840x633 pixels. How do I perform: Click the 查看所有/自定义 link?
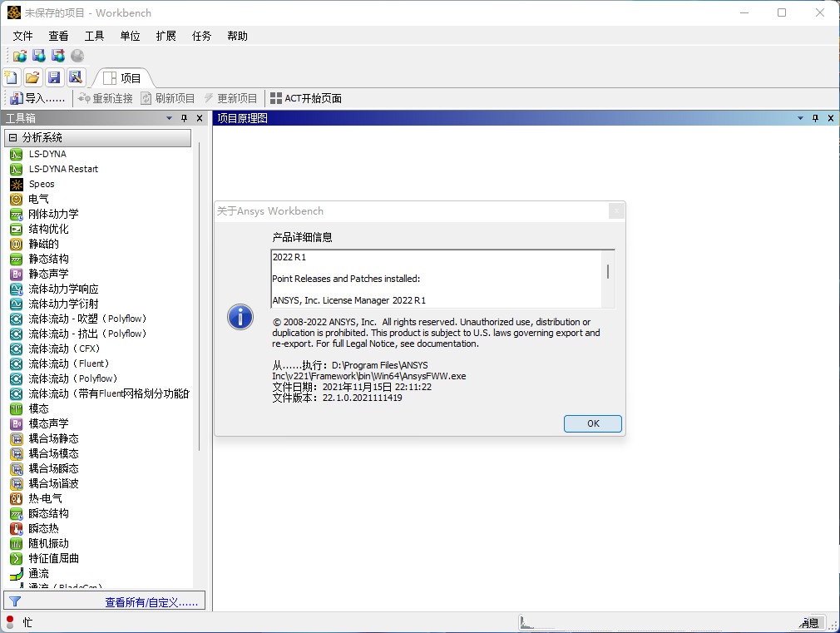151,602
